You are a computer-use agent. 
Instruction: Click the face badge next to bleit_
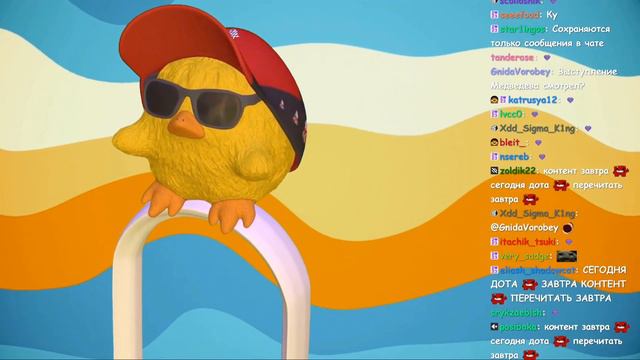click(x=494, y=142)
